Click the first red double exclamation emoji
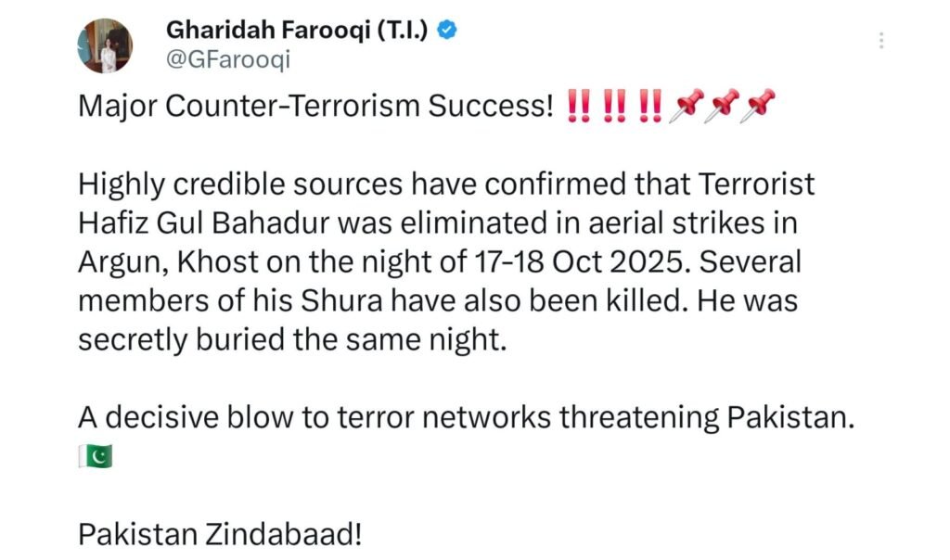This screenshot has height=560, width=950. click(578, 108)
